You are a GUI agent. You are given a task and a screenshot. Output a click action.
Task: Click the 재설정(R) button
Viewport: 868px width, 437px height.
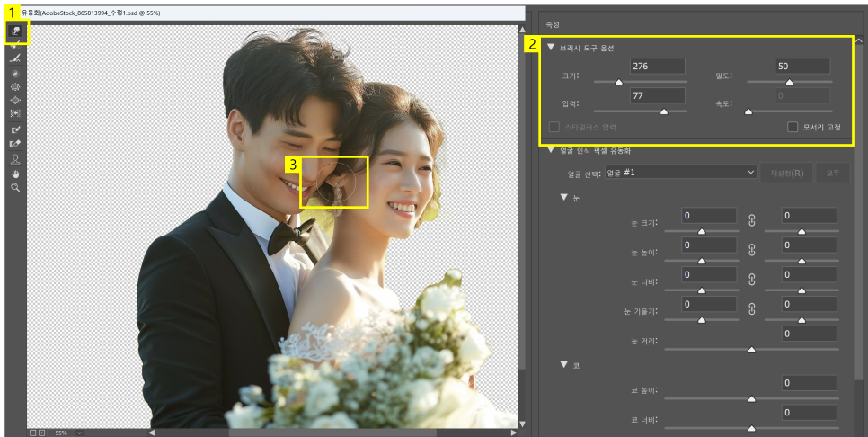pyautogui.click(x=786, y=173)
